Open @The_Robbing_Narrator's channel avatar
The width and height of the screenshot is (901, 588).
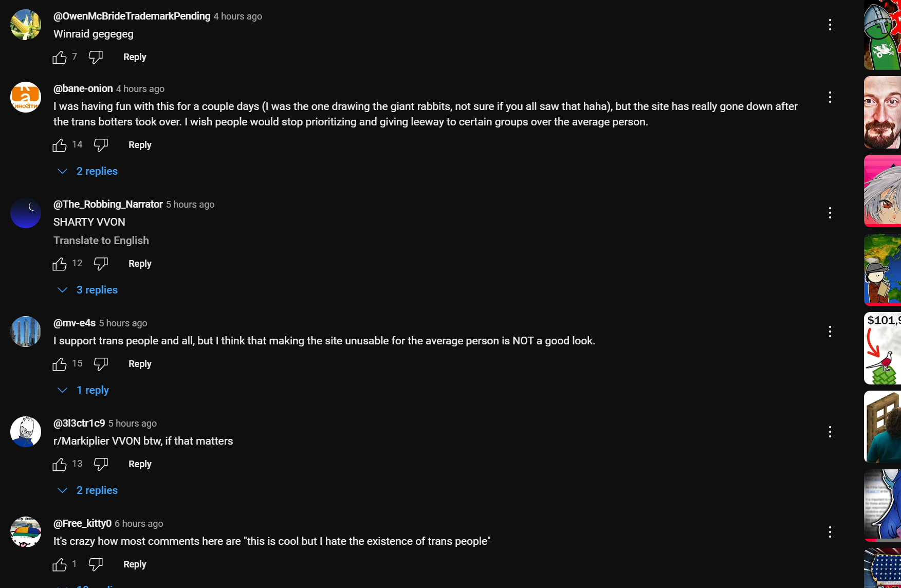pos(26,213)
